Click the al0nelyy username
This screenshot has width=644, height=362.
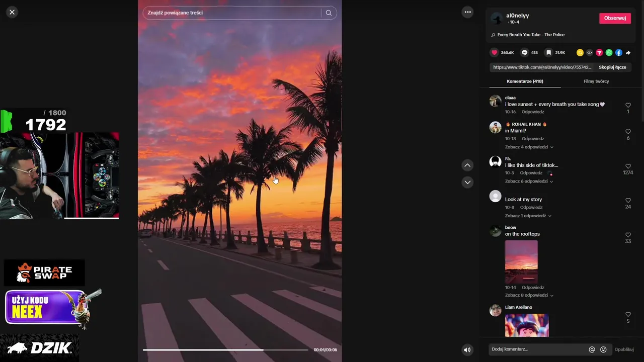[x=517, y=16]
